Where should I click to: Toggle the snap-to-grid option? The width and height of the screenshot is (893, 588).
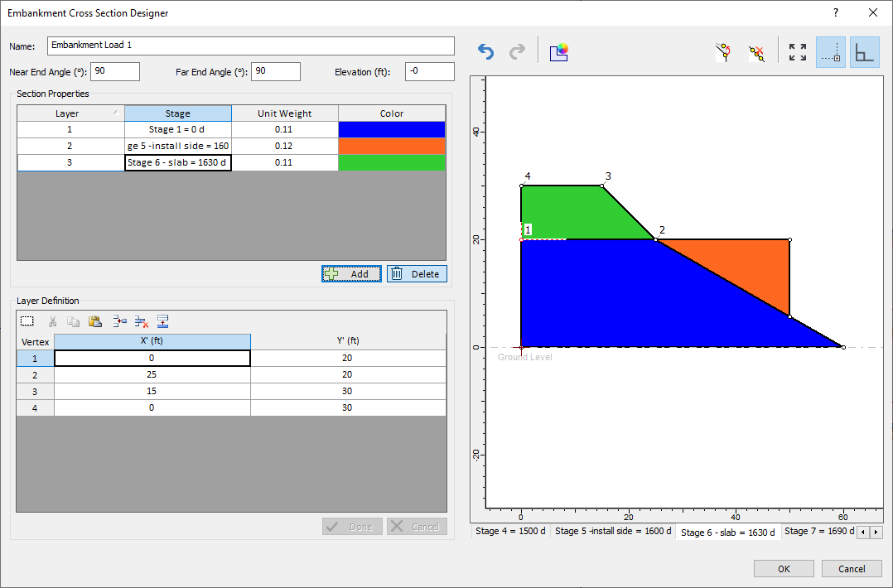pos(830,51)
